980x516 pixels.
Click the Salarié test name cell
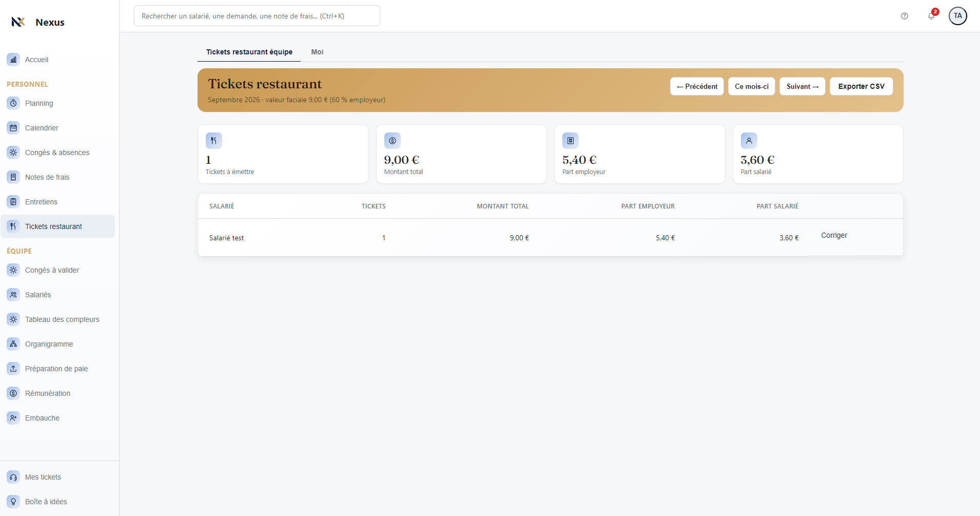(226, 238)
